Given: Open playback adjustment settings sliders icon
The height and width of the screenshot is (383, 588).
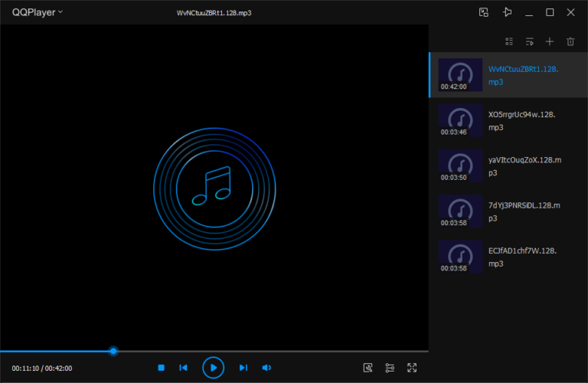Looking at the screenshot, I should click(390, 368).
